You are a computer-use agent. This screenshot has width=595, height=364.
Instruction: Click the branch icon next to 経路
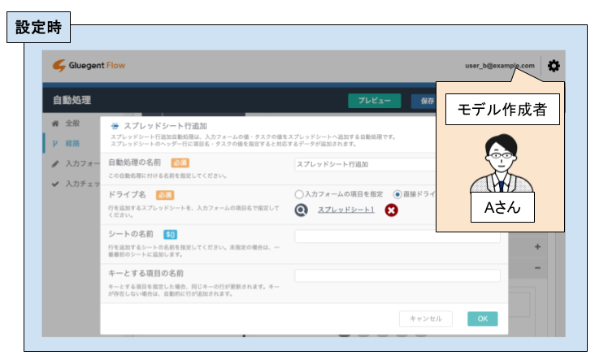(55, 143)
